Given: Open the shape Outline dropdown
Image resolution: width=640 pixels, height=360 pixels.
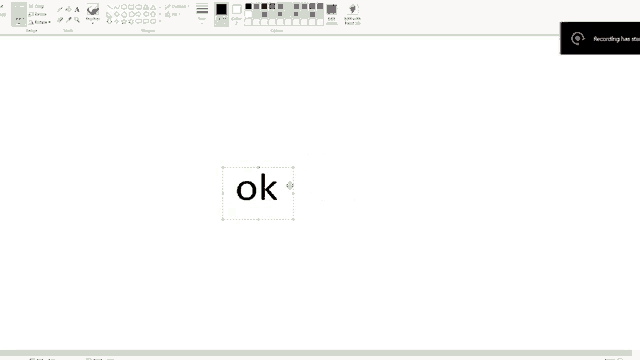Looking at the screenshot, I should coord(177,7).
